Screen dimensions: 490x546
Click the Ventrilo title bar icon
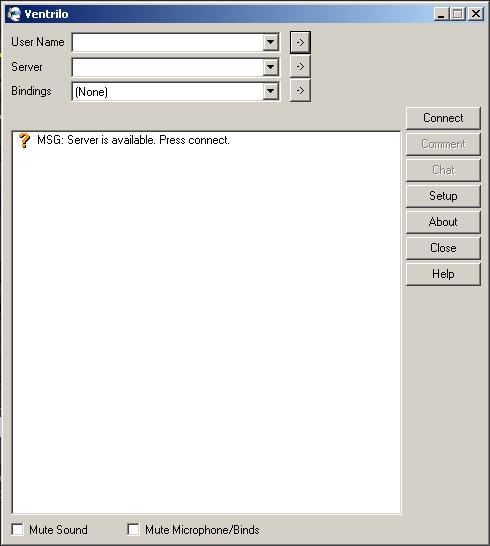pos(14,14)
